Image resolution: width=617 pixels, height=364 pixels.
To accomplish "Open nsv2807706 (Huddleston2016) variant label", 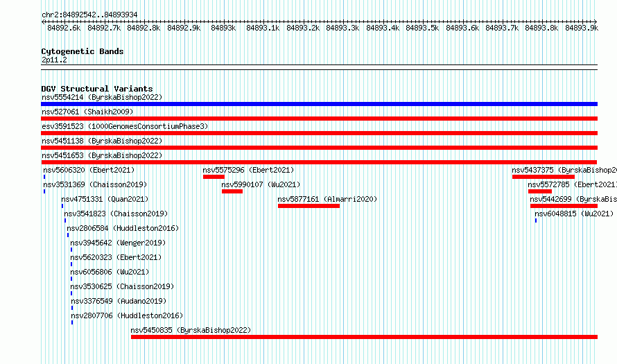I will pos(127,315).
